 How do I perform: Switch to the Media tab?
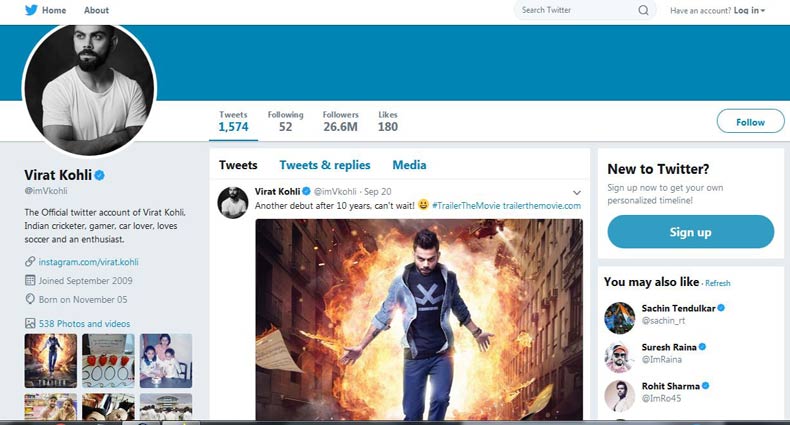coord(409,165)
